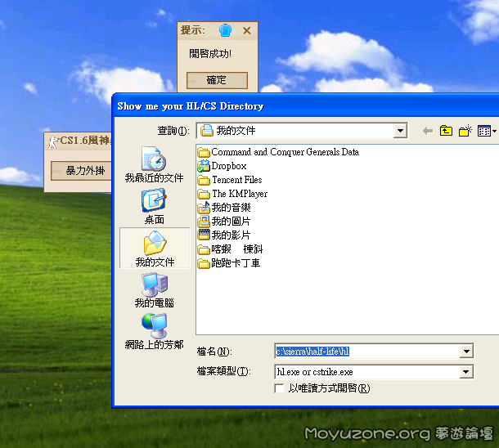Click the blue shirt icon in 提示 dialog
Viewport: 499px width, 448px height.
tap(225, 30)
